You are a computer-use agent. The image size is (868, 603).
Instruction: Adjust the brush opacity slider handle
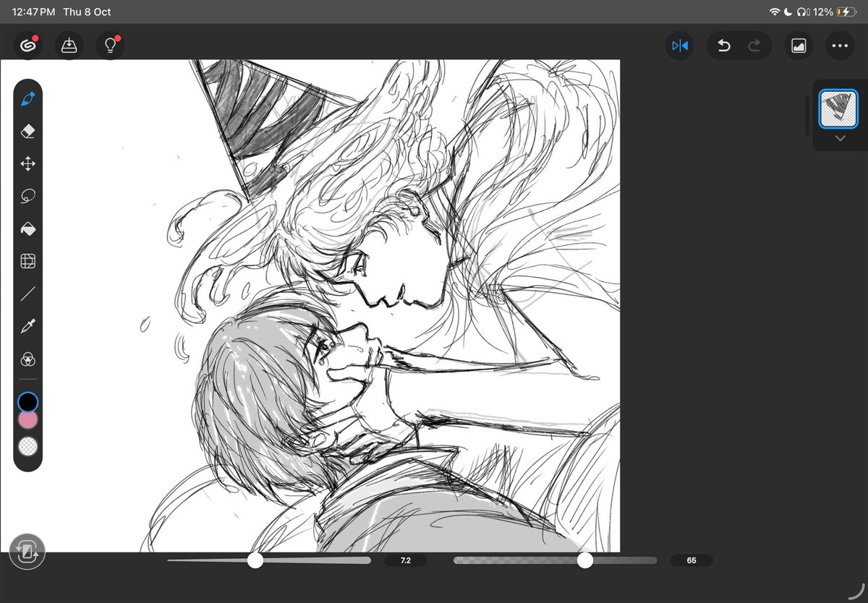[585, 560]
